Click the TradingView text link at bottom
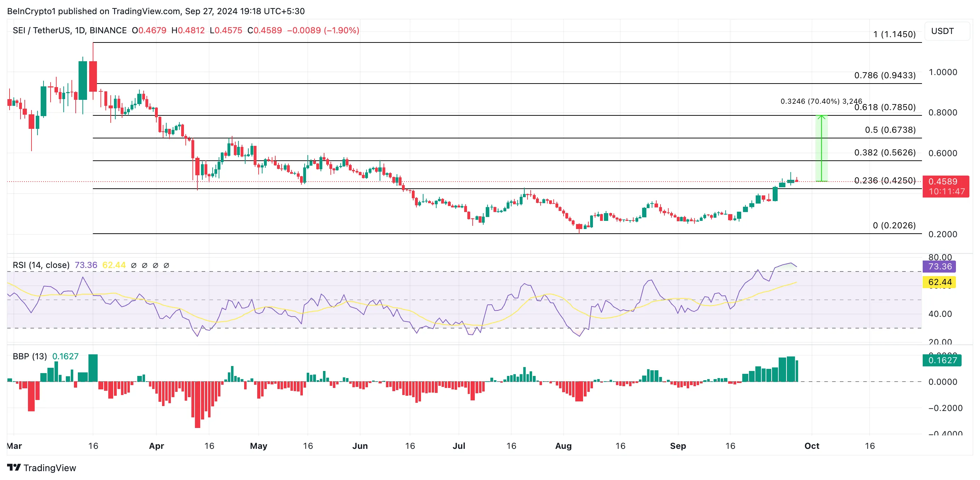 tap(50, 468)
